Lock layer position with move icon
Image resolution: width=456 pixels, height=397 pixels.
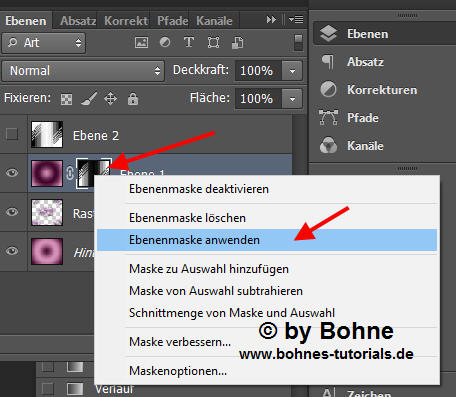pyautogui.click(x=110, y=99)
